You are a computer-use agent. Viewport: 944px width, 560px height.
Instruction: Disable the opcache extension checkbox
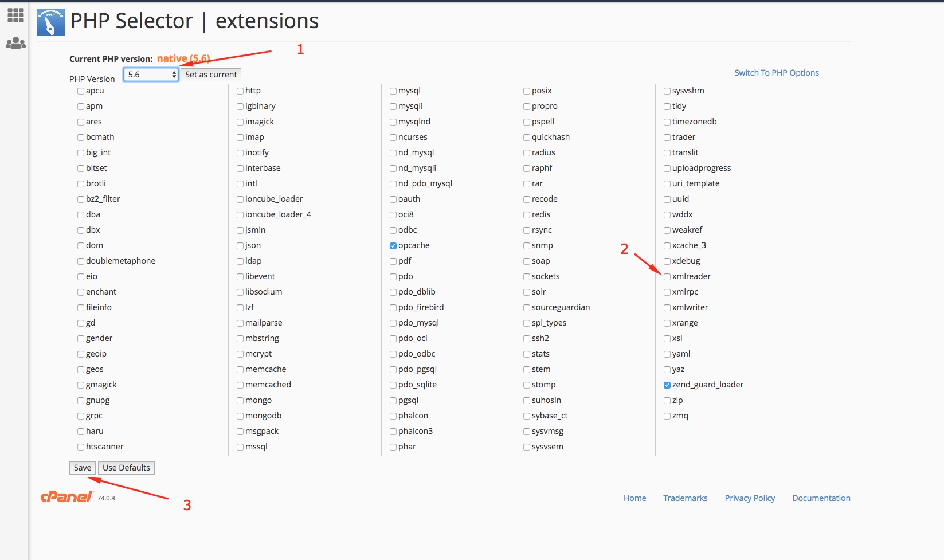pyautogui.click(x=393, y=246)
